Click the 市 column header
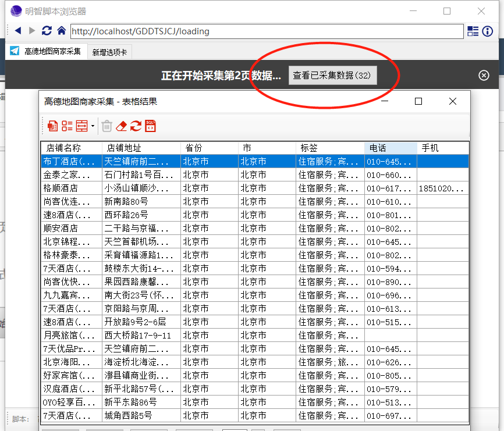The width and height of the screenshot is (504, 431). click(267, 148)
